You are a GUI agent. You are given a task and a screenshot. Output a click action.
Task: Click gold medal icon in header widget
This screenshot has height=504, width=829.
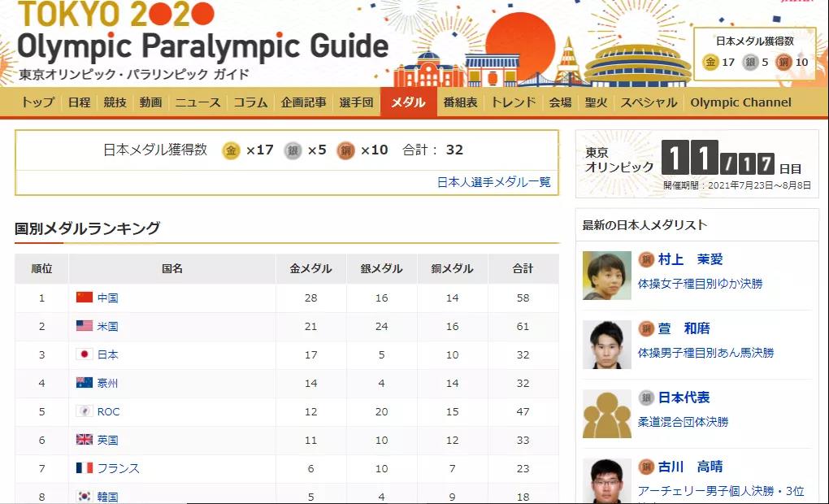pos(710,62)
